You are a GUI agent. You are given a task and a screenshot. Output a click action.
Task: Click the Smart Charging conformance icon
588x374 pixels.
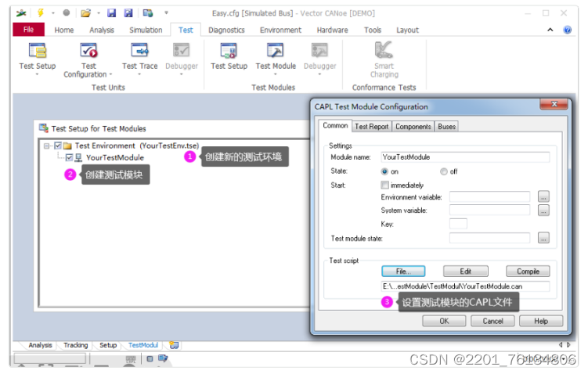coord(384,50)
